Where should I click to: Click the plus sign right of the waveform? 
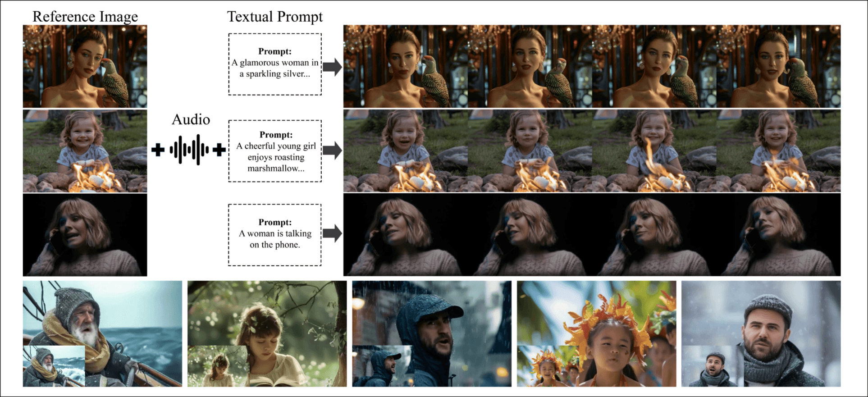coord(219,150)
